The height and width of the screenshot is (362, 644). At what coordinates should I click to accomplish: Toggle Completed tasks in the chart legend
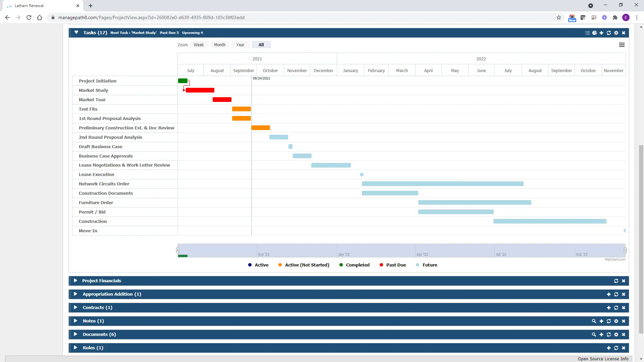point(355,265)
